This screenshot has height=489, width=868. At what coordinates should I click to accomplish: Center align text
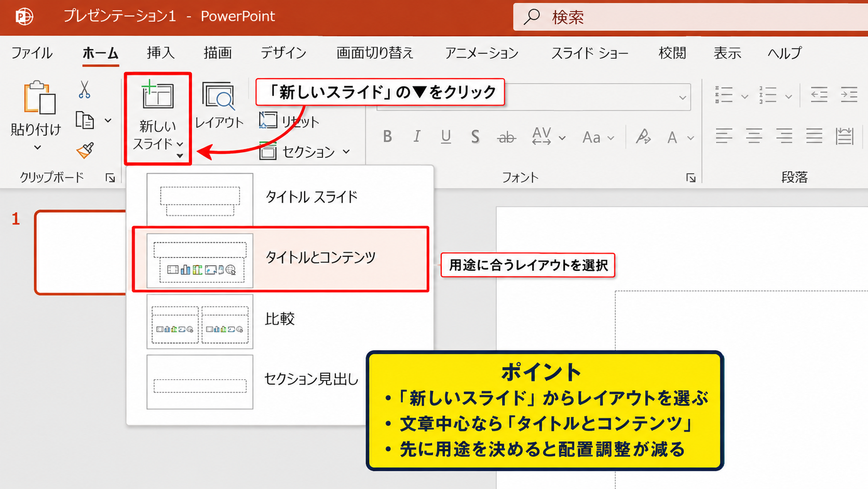coord(754,136)
